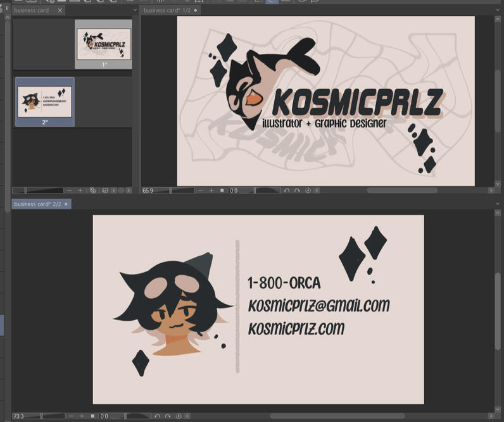
Task: Zoom out the top canvas
Action: point(201,190)
